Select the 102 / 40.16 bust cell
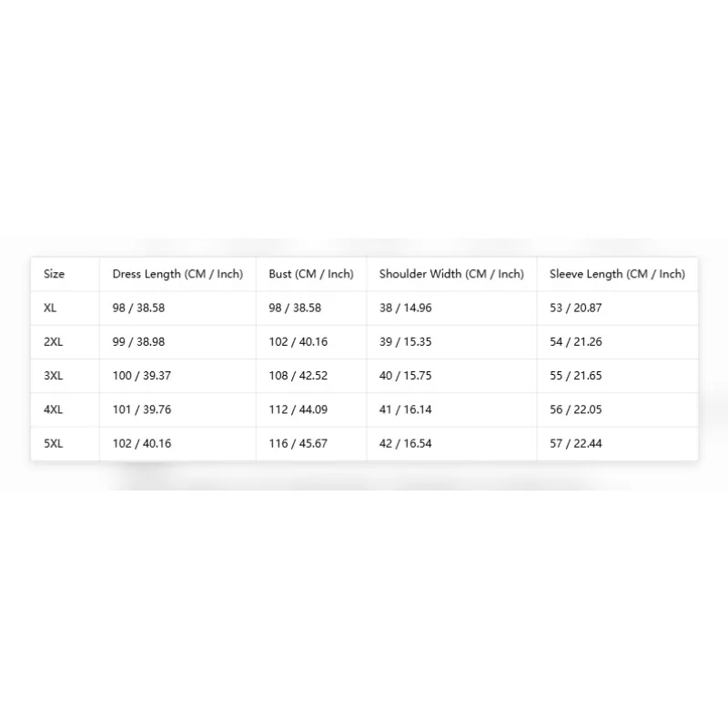The height and width of the screenshot is (728, 728). coord(298,342)
